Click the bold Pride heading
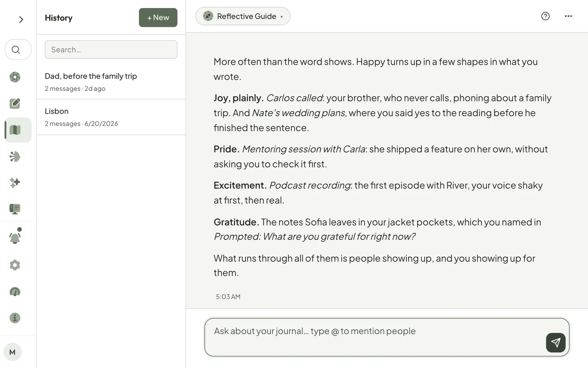 pyautogui.click(x=227, y=149)
